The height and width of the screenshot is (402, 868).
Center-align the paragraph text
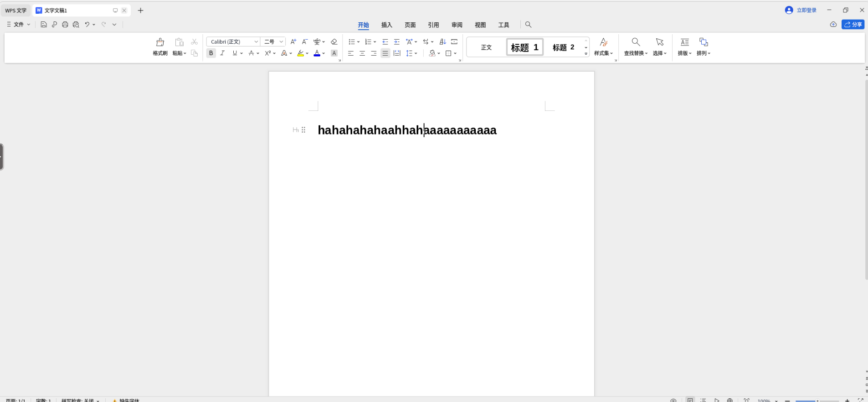click(x=362, y=53)
